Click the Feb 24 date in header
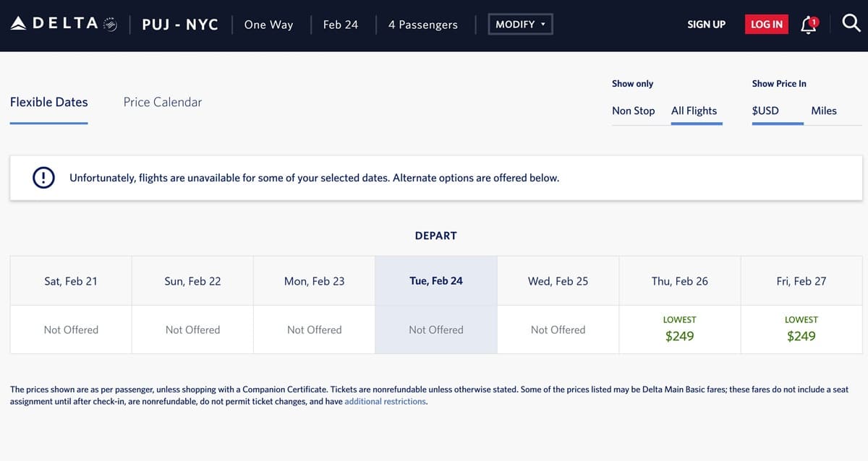868x461 pixels. coord(340,25)
